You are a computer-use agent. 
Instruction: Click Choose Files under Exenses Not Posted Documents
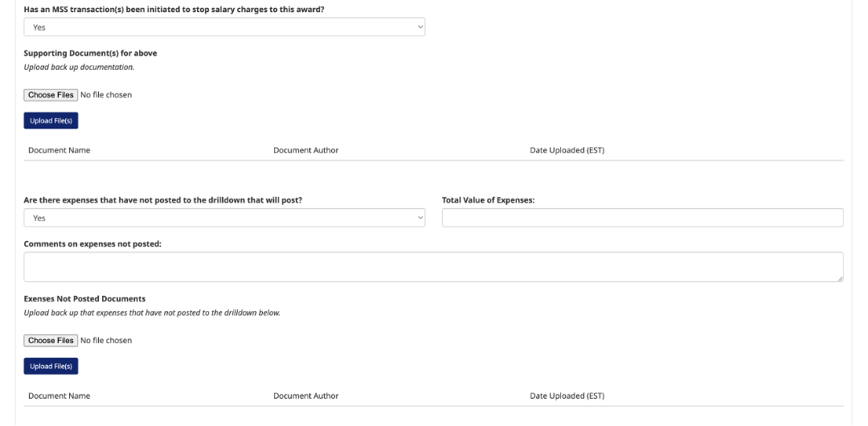(x=51, y=341)
